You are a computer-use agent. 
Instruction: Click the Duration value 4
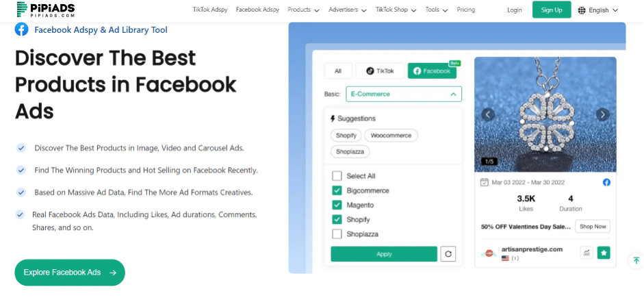click(x=571, y=199)
